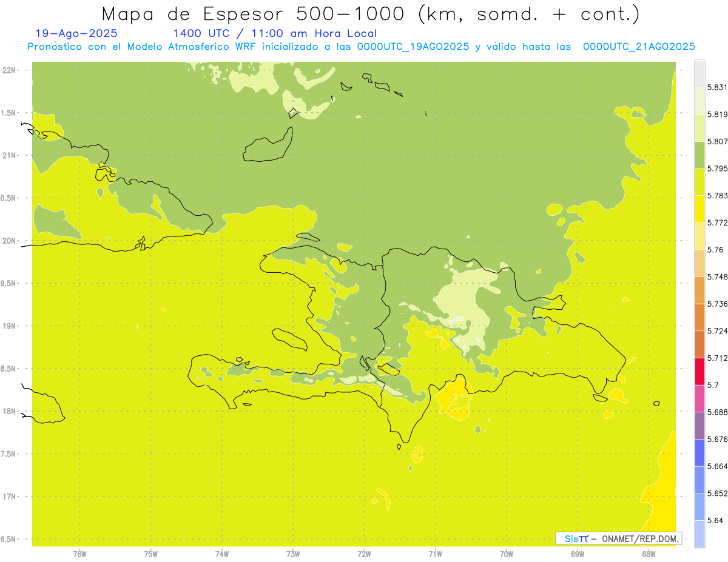Select the pink 5.688–5.7 legend band
Image resolution: width=728 pixels, height=562 pixels.
click(699, 398)
